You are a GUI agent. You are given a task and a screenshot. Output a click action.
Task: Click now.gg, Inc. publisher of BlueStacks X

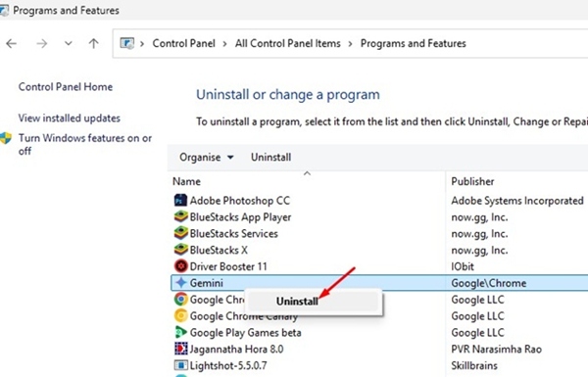click(x=479, y=250)
